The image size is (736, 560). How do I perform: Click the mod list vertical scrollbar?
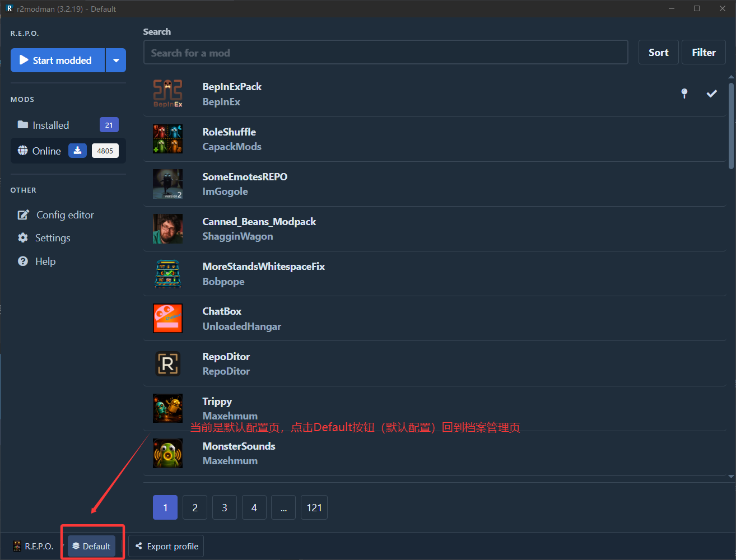coord(731,126)
